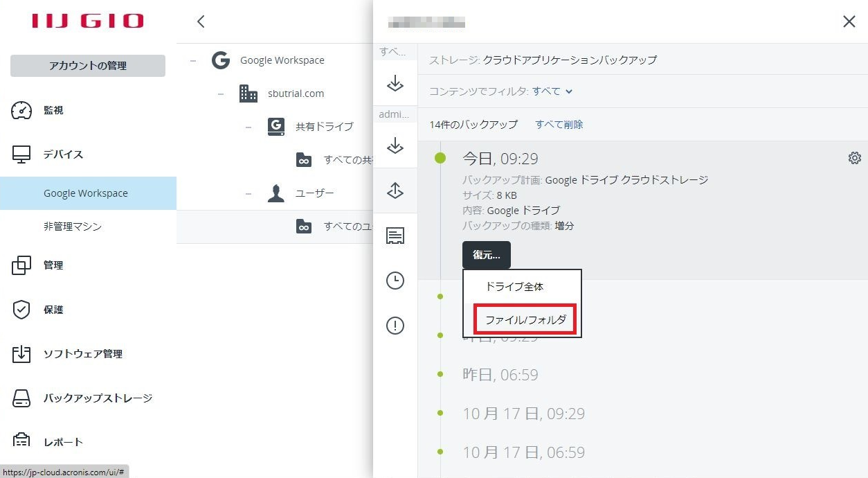The height and width of the screenshot is (478, 868).
Task: Select the 今日, 09:29 backup timeline dot
Action: pyautogui.click(x=440, y=159)
